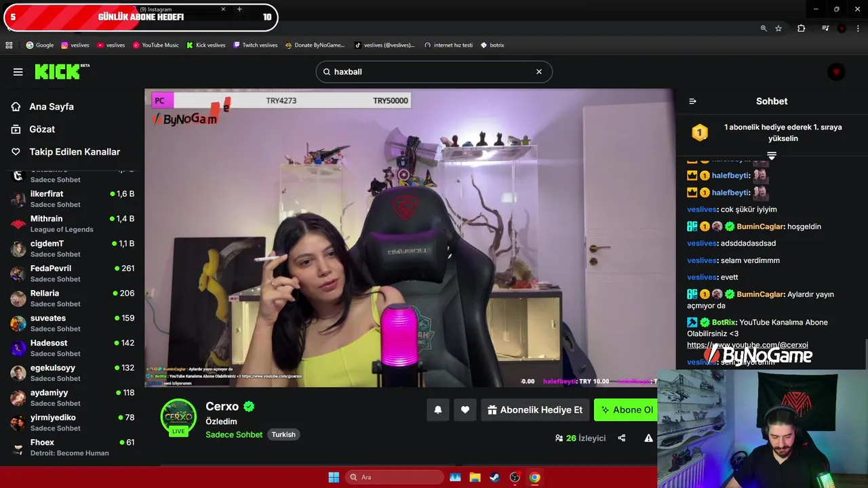Open Mithrain channel
868x488 pixels.
pyautogui.click(x=72, y=224)
